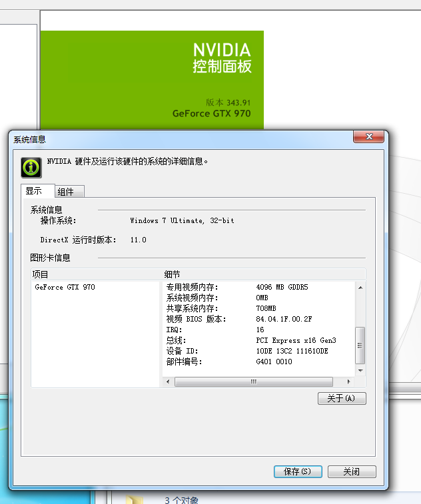Click the 系统信息 dialog title bar
The image size is (421, 504).
click(180, 138)
